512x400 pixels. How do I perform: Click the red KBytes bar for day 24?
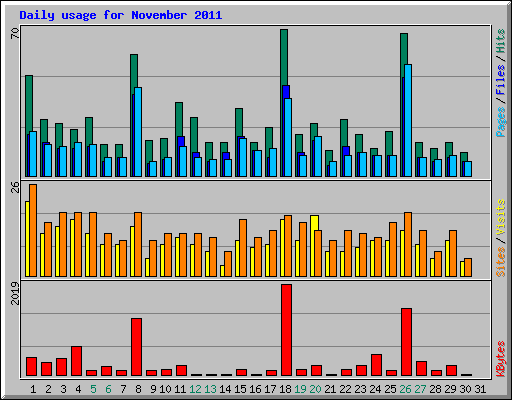(376, 365)
